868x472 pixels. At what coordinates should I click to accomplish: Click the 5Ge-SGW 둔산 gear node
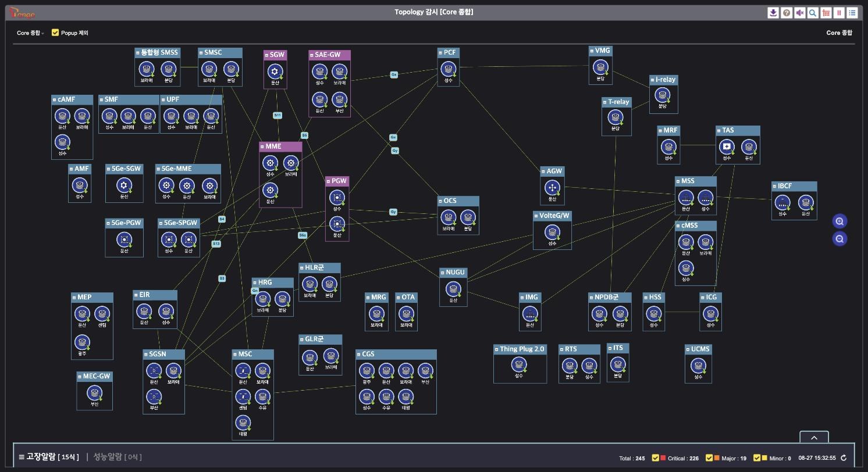[123, 185]
